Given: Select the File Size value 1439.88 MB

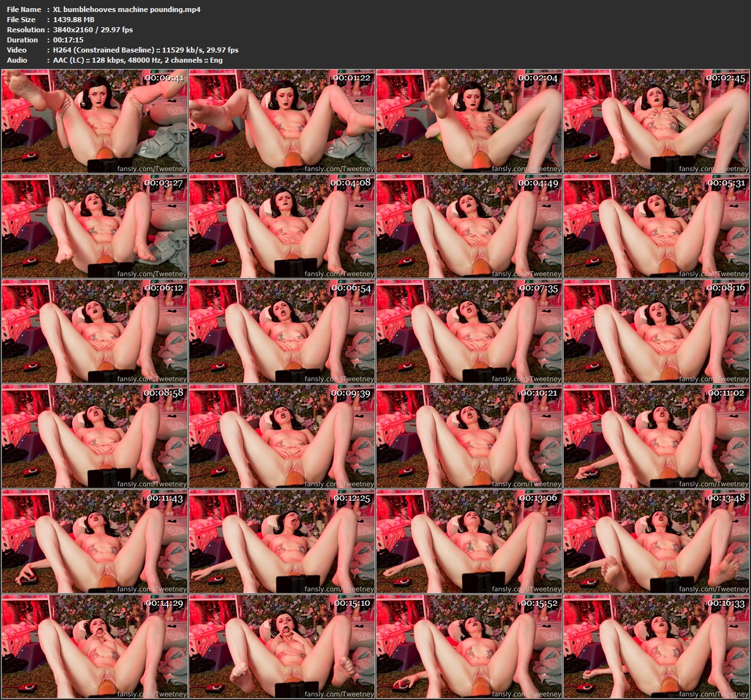Looking at the screenshot, I should coord(74,20).
